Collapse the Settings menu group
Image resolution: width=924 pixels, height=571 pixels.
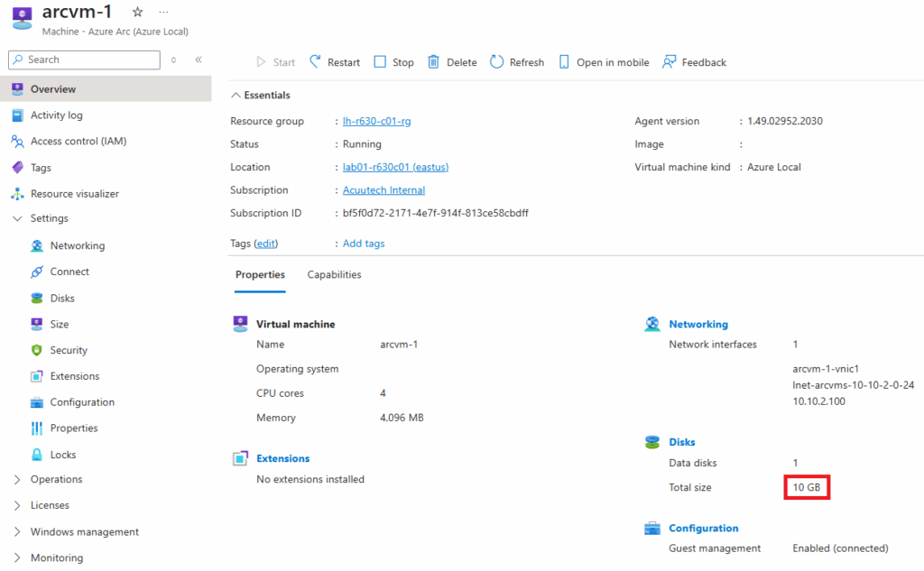coord(18,218)
